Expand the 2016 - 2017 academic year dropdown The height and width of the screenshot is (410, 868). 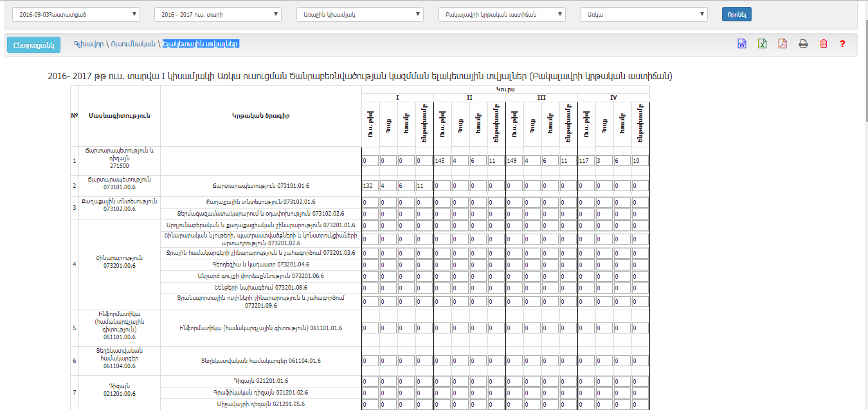218,14
